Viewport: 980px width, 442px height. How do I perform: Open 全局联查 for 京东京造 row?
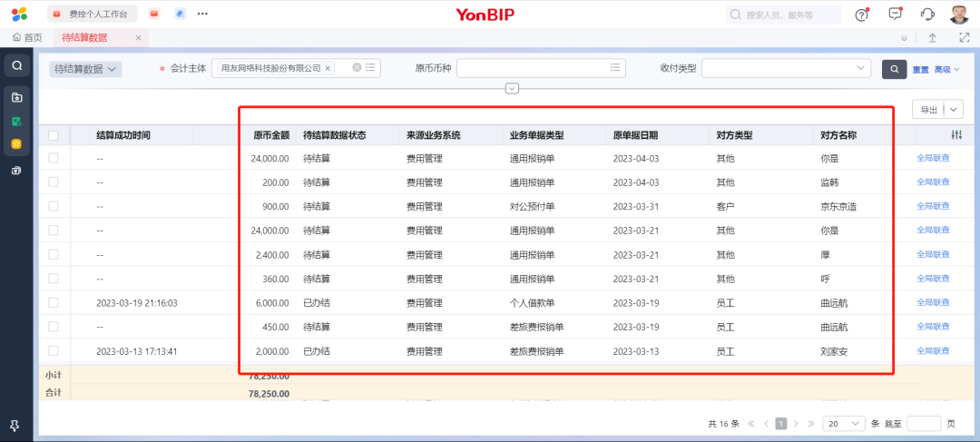pyautogui.click(x=933, y=206)
